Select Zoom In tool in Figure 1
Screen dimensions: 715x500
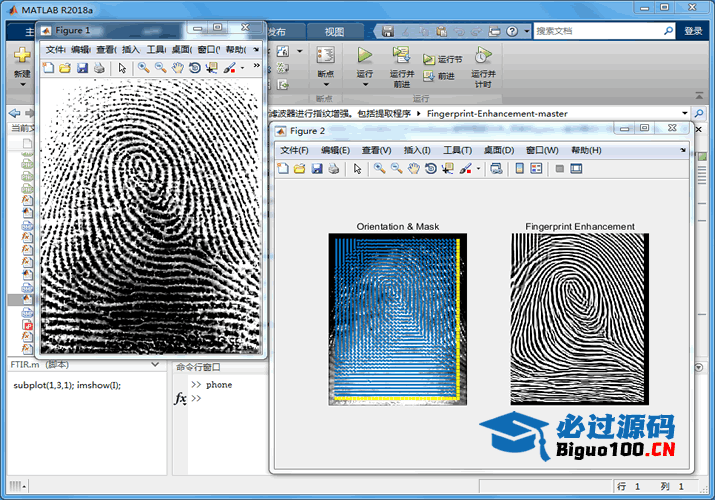144,68
